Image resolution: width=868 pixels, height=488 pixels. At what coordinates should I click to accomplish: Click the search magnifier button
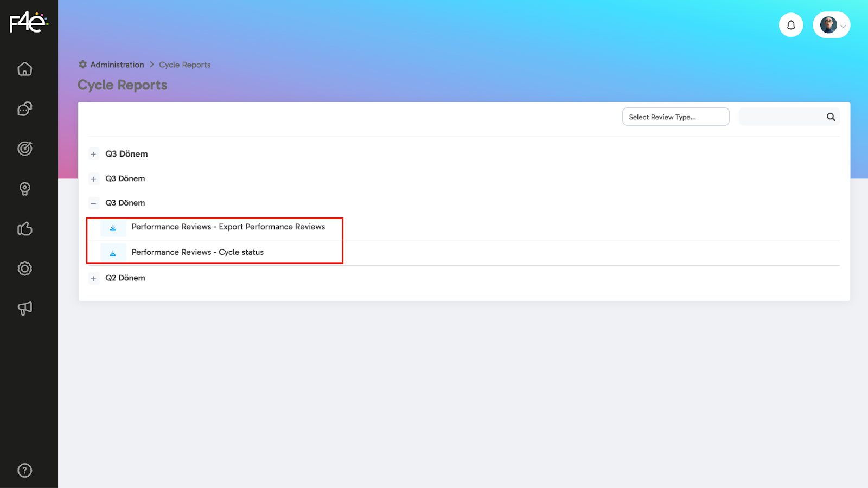(x=831, y=117)
